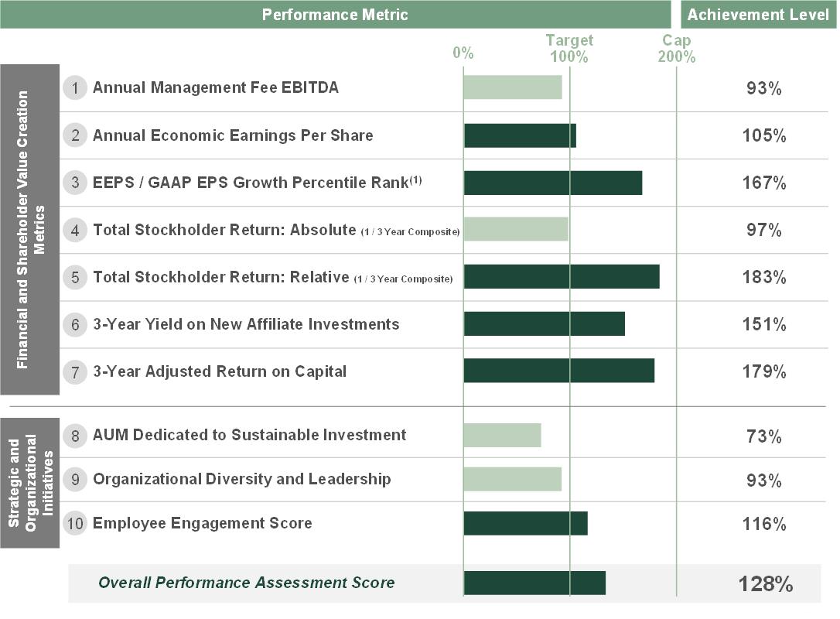Viewport: 840px width, 619px height.
Task: Select Financial and Shareholder Value Creation sidebar
Action: 30,230
